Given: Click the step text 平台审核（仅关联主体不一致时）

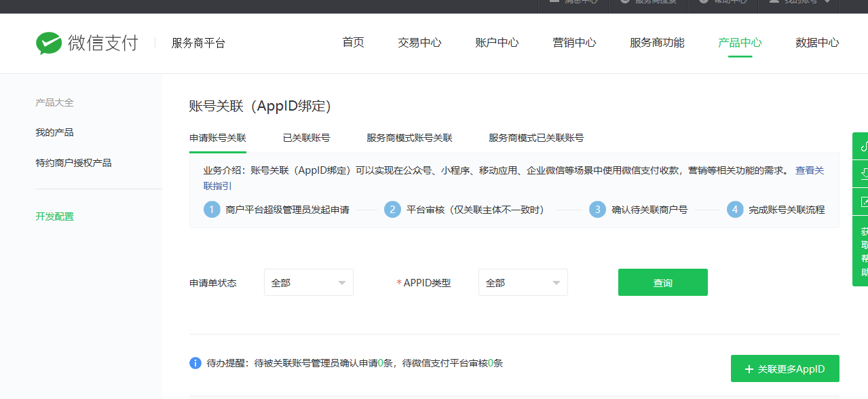Looking at the screenshot, I should [475, 210].
